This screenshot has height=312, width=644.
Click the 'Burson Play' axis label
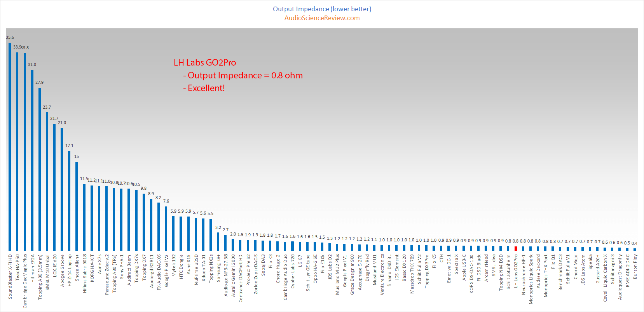(x=635, y=267)
